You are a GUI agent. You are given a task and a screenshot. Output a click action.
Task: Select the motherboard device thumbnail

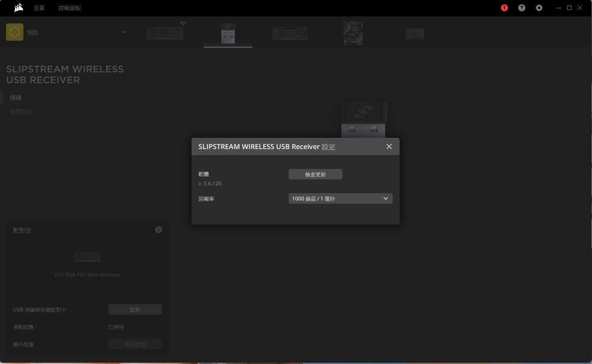click(352, 33)
